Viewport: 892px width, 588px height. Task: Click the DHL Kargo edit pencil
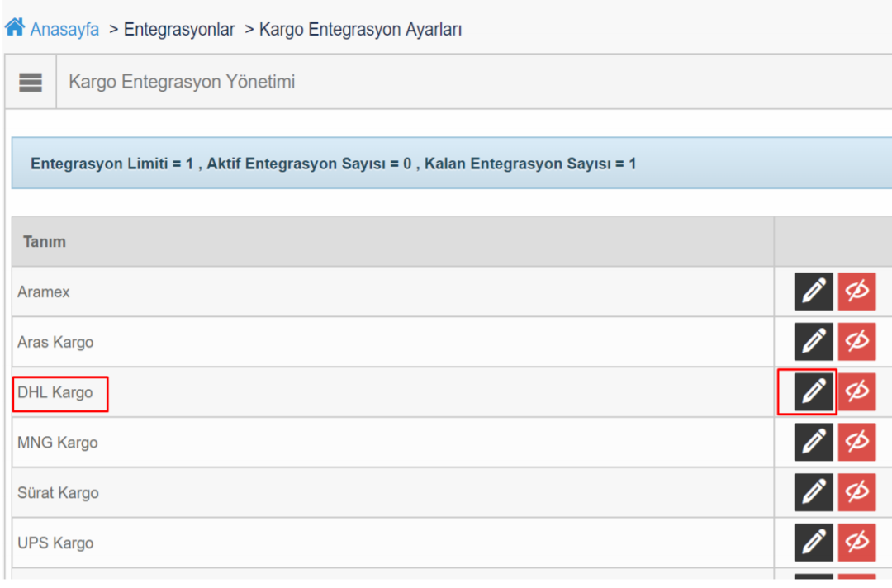click(814, 391)
